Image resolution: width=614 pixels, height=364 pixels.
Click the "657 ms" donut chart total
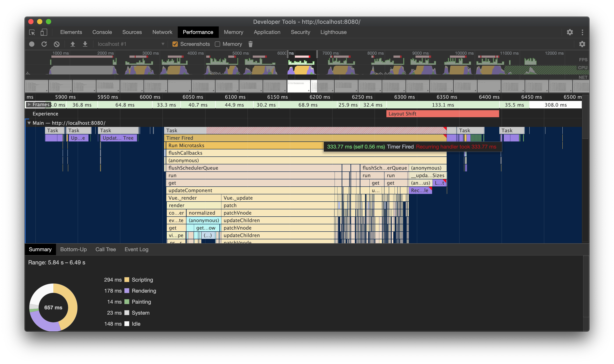coord(53,307)
